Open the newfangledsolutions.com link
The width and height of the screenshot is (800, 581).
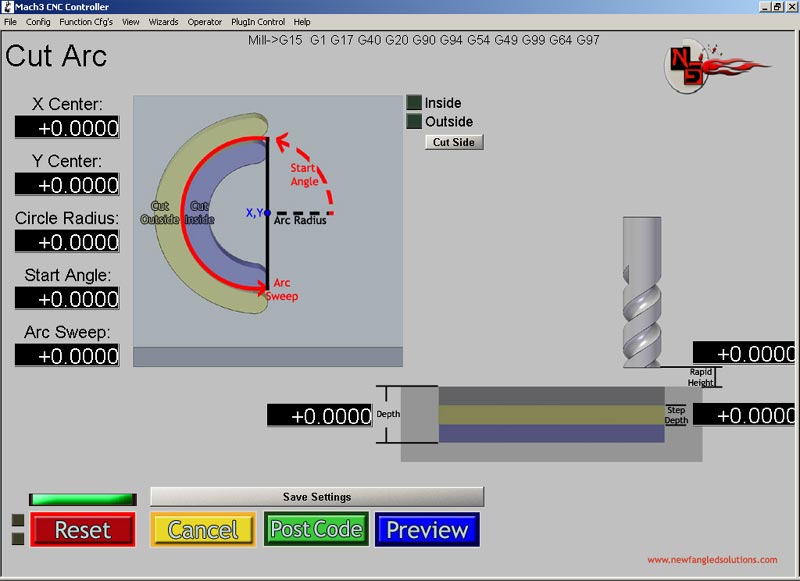coord(712,560)
